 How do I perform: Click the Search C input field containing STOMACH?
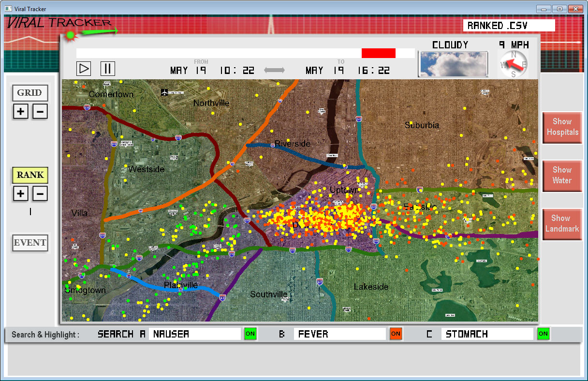487,334
